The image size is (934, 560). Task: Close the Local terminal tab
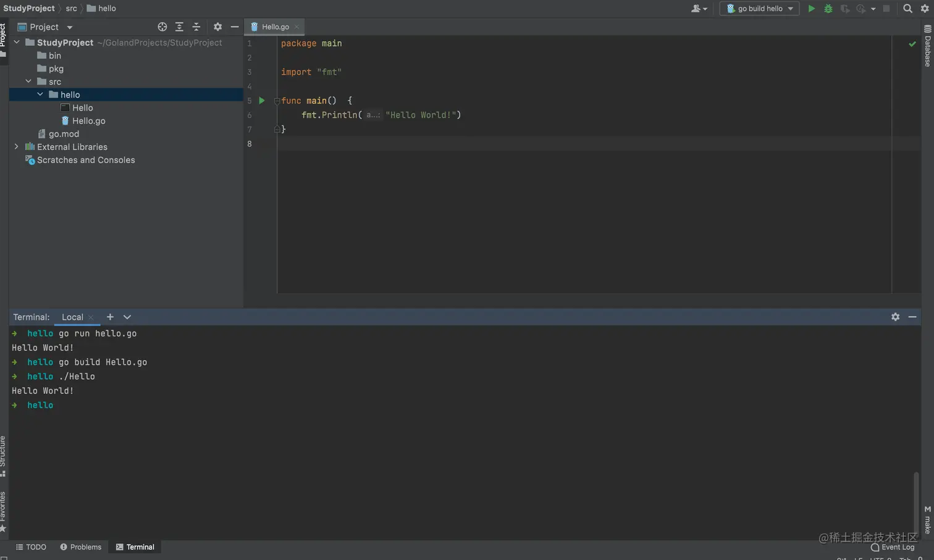point(91,317)
